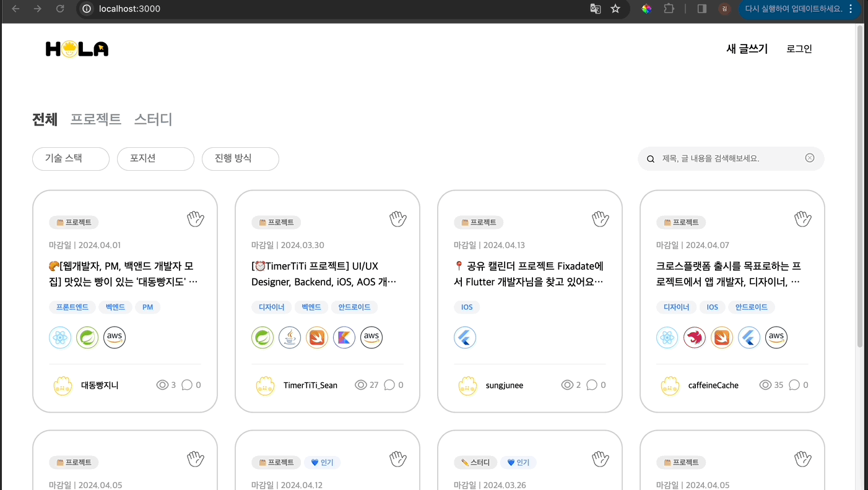The height and width of the screenshot is (490, 868).
Task: Click the Flutter icon on caffeineCache's card
Action: [x=749, y=338]
